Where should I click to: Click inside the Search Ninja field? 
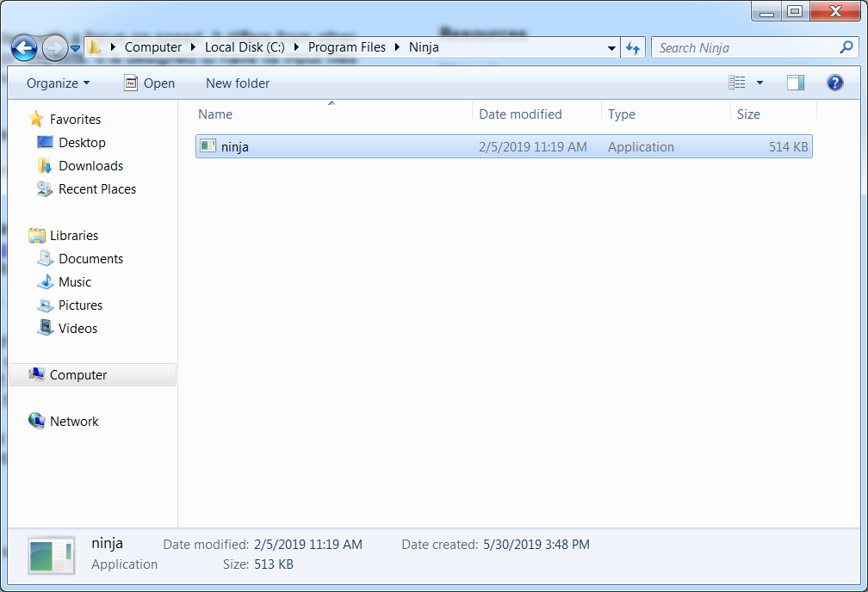[745, 48]
